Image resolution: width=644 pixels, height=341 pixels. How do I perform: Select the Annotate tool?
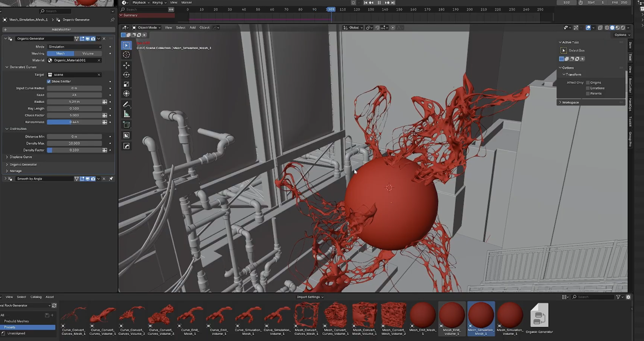pos(126,104)
